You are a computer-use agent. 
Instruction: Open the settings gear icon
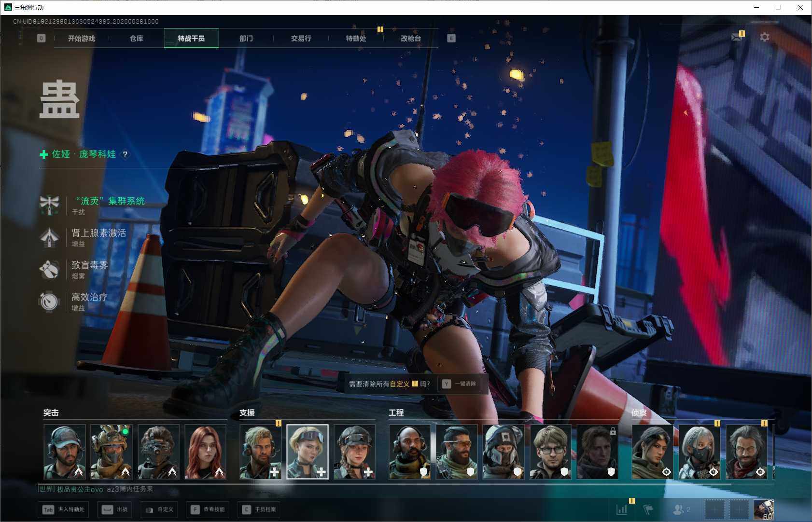(x=765, y=37)
